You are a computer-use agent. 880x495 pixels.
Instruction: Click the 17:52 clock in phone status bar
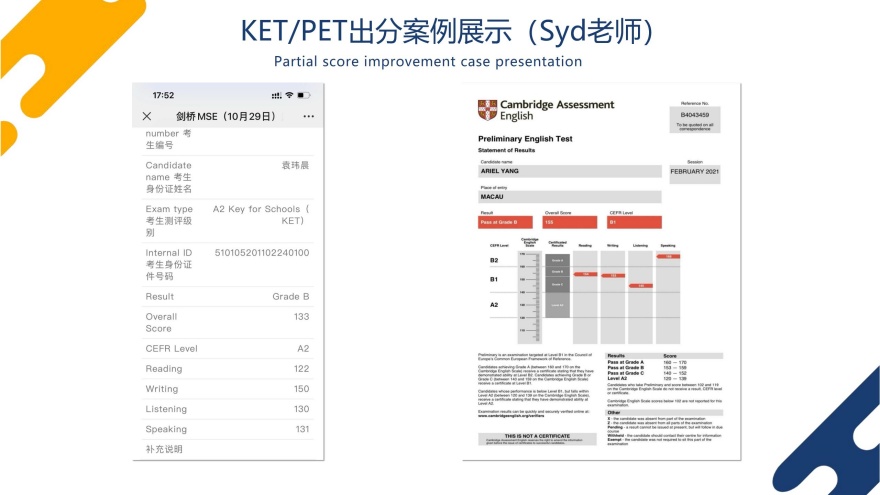(x=163, y=95)
